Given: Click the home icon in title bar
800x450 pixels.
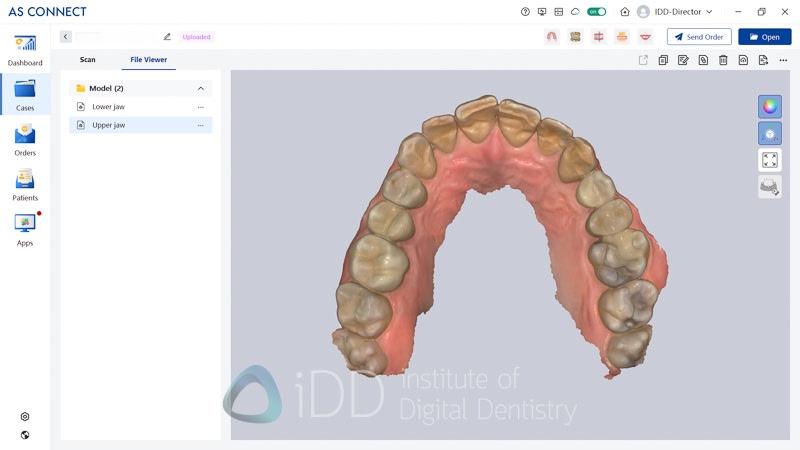Looking at the screenshot, I should click(625, 12).
